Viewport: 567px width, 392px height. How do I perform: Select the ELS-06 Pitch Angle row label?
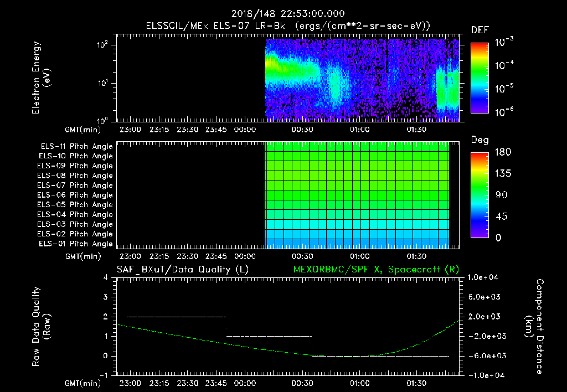pos(75,195)
